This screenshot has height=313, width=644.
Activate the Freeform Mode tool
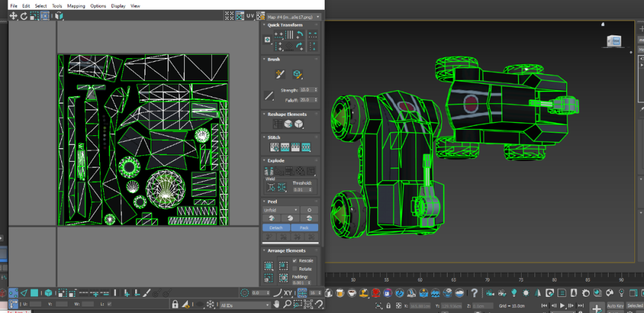46,15
